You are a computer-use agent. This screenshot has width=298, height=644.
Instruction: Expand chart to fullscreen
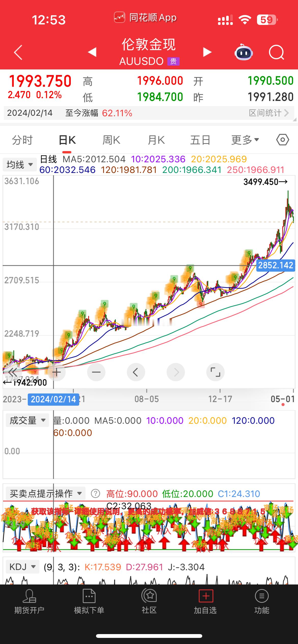click(215, 372)
